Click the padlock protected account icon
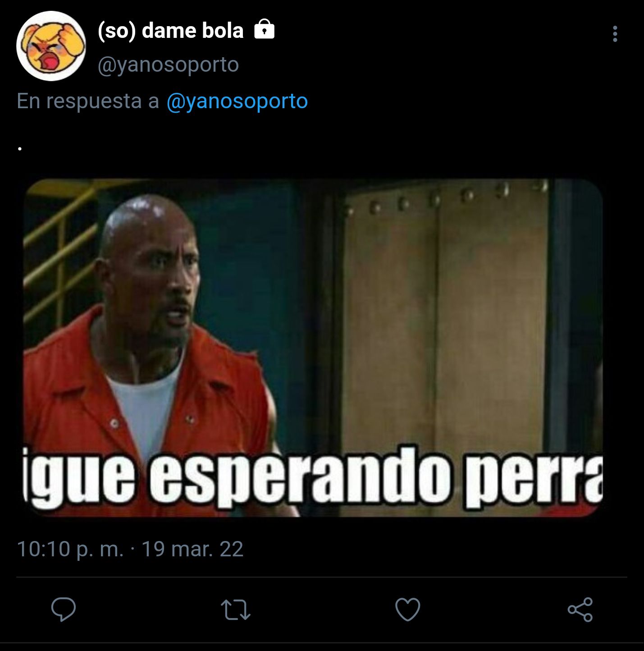 [265, 30]
